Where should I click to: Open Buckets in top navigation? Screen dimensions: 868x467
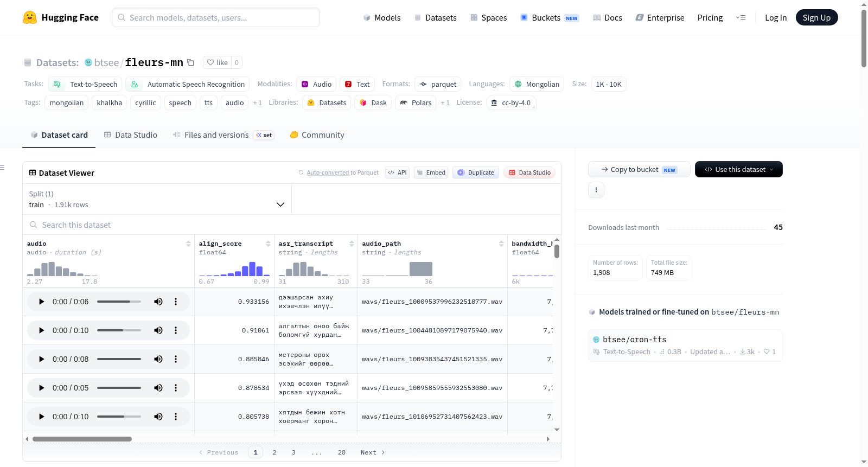click(x=550, y=17)
